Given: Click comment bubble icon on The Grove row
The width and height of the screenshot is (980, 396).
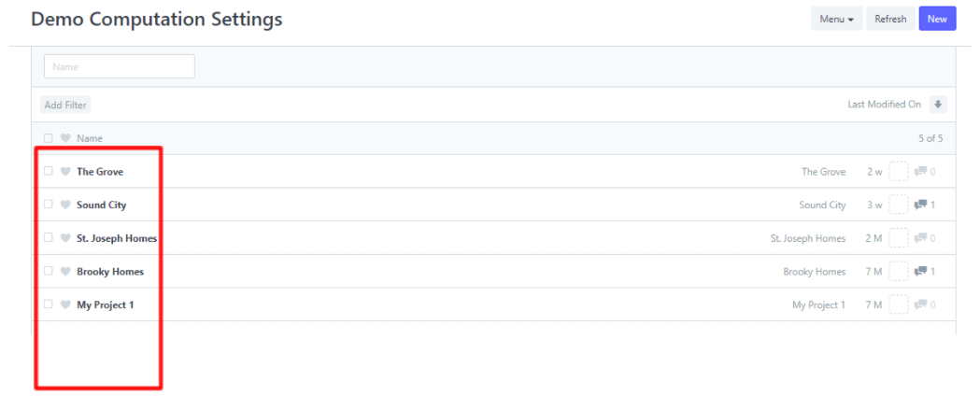Looking at the screenshot, I should click(x=920, y=171).
